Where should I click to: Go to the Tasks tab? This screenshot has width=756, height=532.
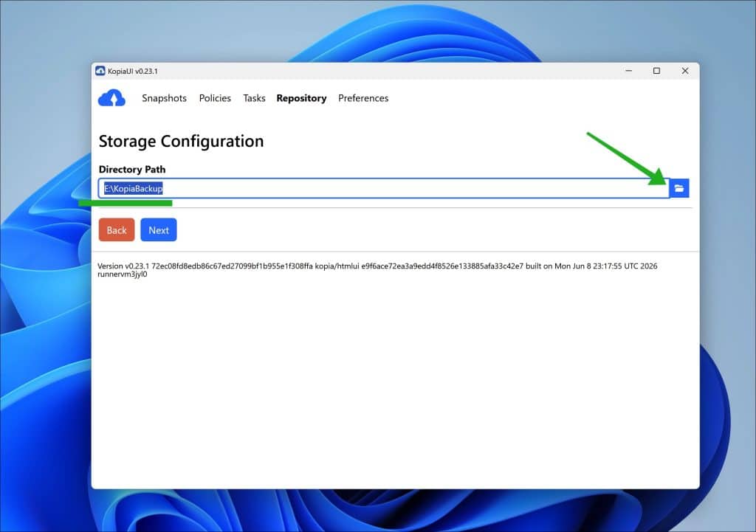pyautogui.click(x=254, y=98)
